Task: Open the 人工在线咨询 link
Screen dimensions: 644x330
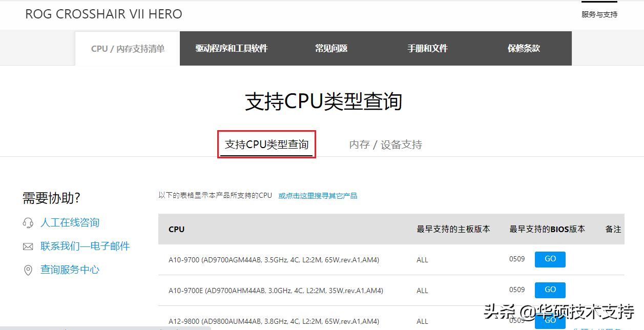Action: [70, 223]
